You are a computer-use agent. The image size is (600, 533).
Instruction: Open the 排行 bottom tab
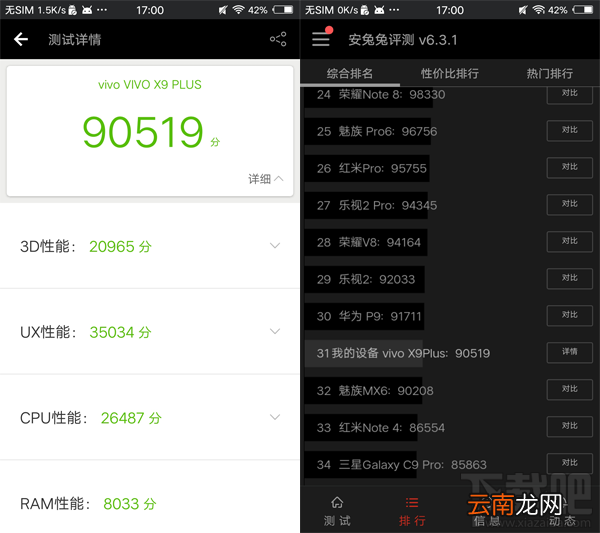tap(412, 510)
